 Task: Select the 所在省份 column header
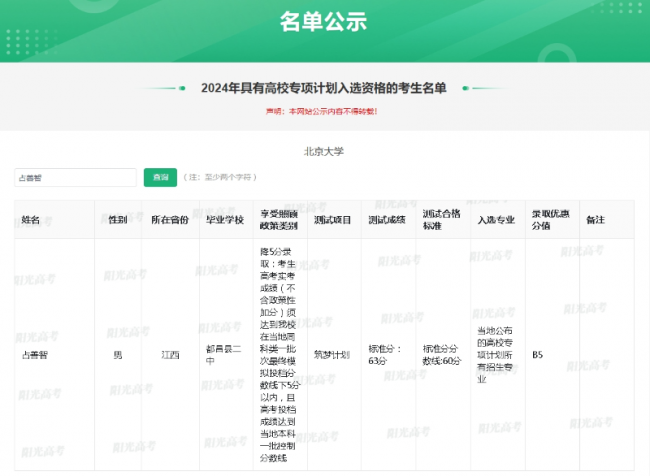[170, 220]
